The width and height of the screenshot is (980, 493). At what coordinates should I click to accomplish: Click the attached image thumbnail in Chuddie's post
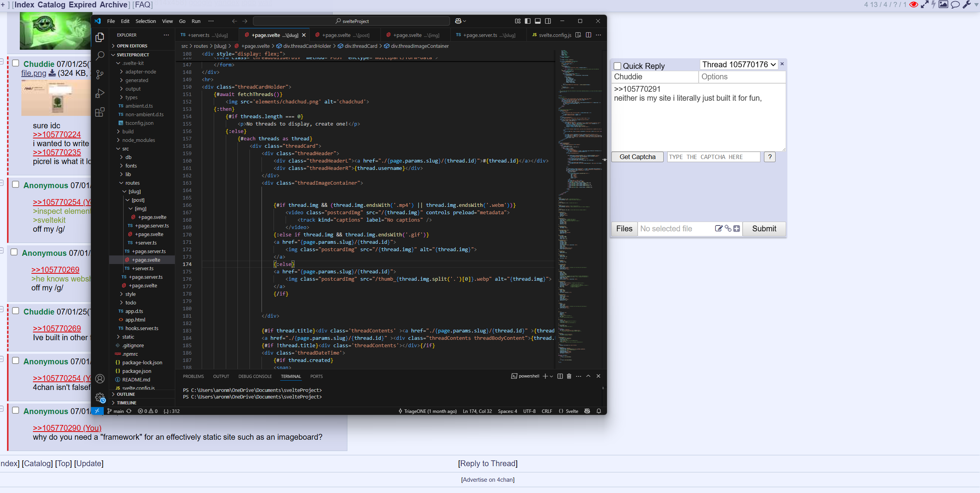(x=56, y=98)
